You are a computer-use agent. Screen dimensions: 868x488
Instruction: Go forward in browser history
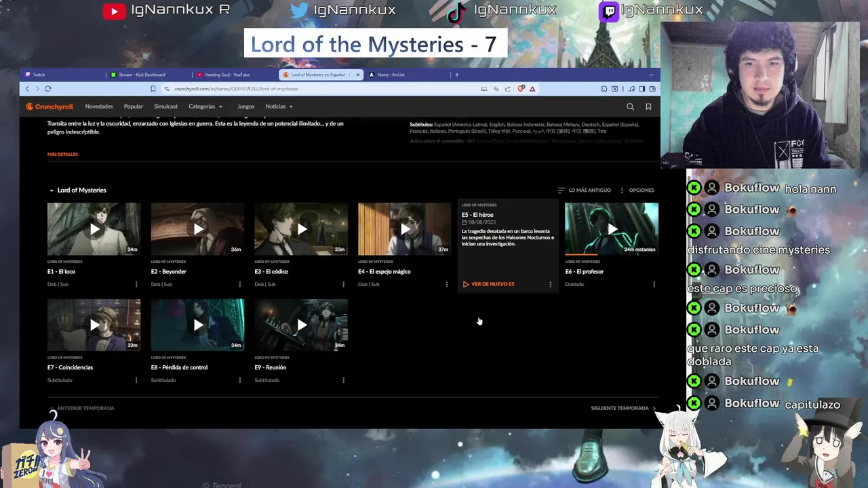coord(37,89)
